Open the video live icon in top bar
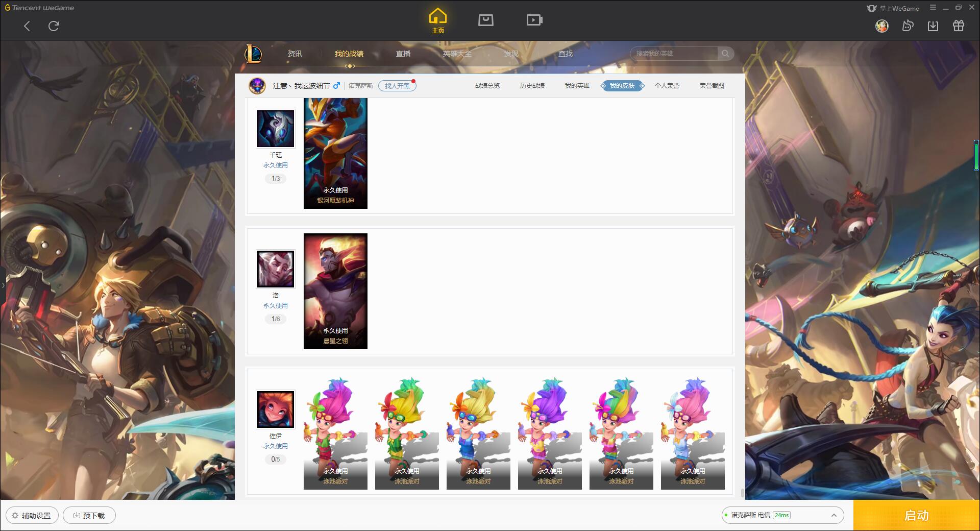980x531 pixels. pyautogui.click(x=534, y=20)
